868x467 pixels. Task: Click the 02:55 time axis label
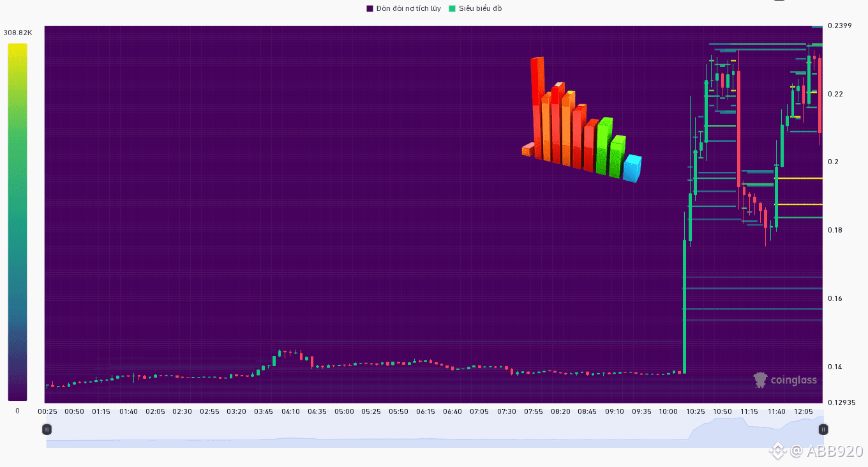pos(209,411)
